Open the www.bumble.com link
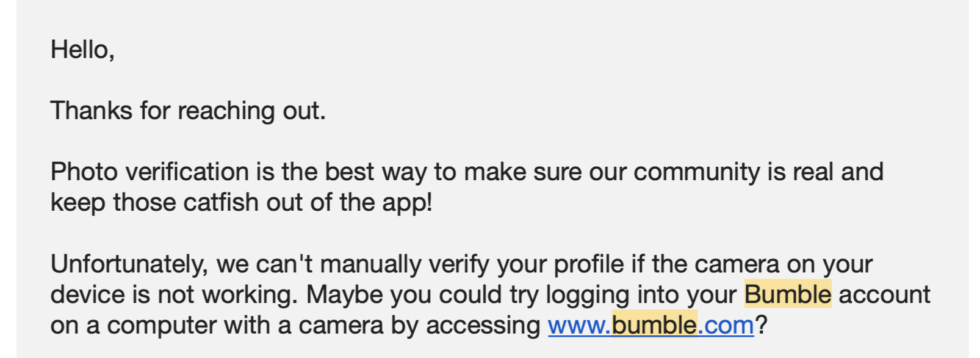The image size is (980, 358). pyautogui.click(x=650, y=325)
